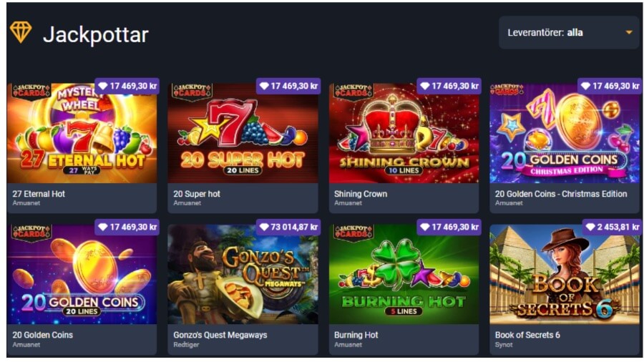
Task: Select 20 Golden Coins Christmas Edition thumbnail
Action: [x=565, y=133]
